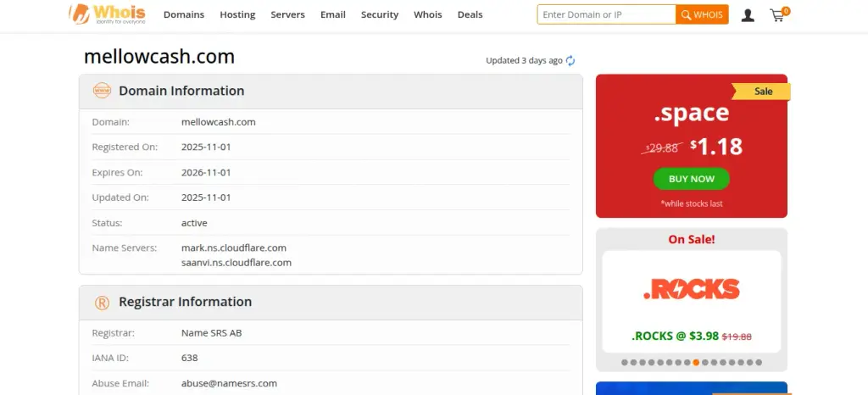Open the Security menu
Image resolution: width=868 pixels, height=395 pixels.
380,15
